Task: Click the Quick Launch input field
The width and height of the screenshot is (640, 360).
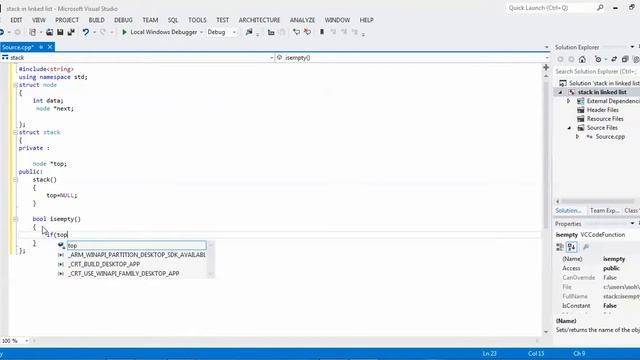Action: (551, 8)
